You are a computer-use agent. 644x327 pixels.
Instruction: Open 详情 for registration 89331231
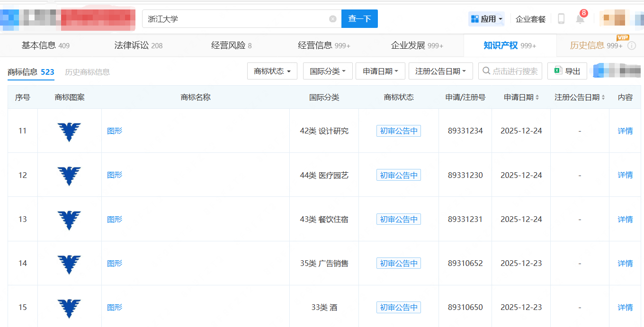(625, 219)
